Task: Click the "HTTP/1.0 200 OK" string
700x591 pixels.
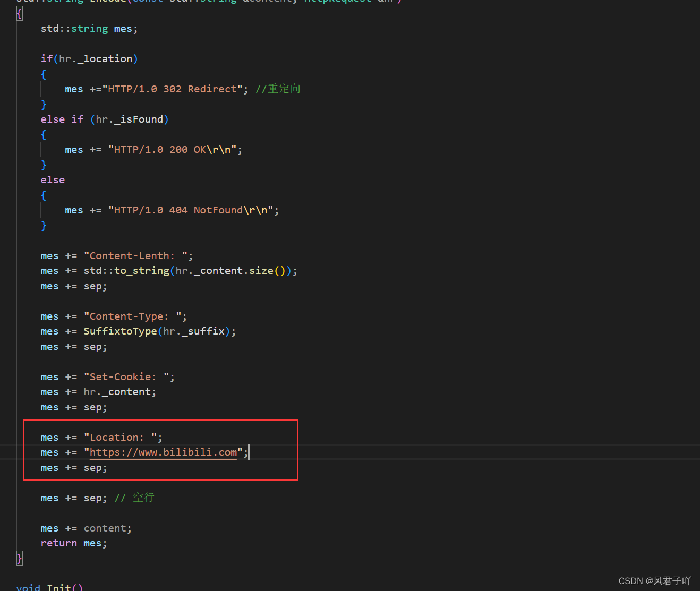Action: click(172, 150)
